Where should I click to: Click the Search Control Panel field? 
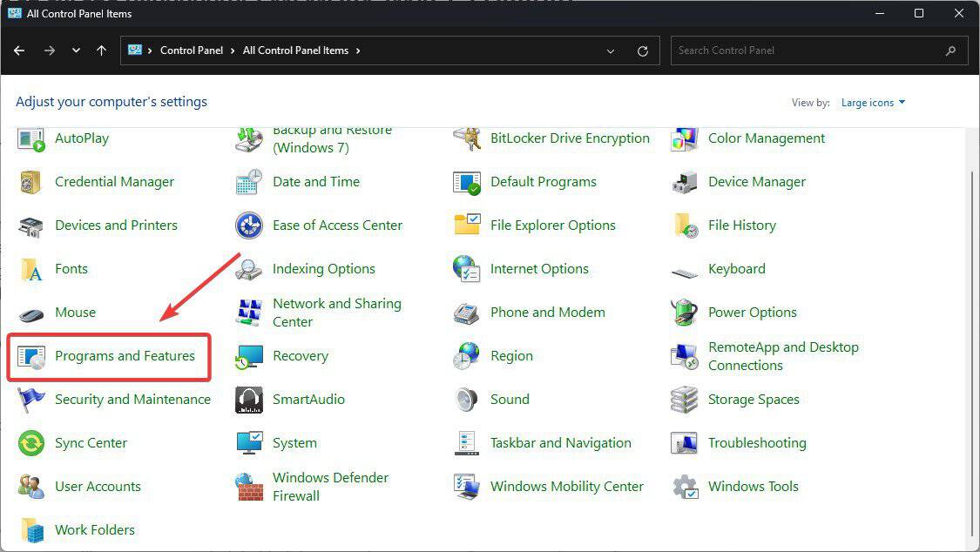coord(819,50)
